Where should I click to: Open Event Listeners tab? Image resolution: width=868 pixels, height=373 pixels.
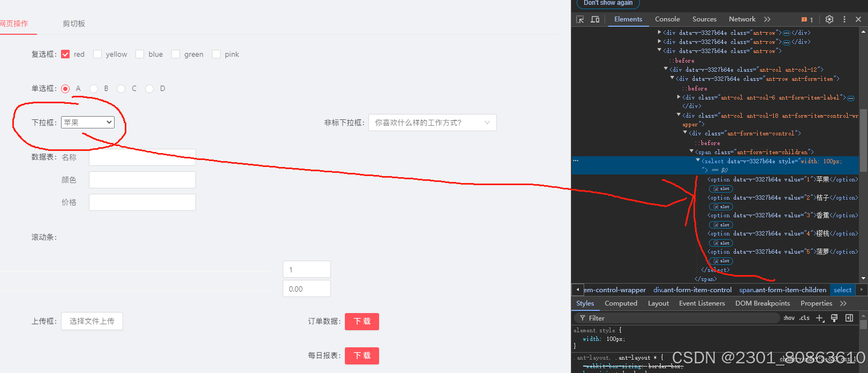click(x=702, y=303)
